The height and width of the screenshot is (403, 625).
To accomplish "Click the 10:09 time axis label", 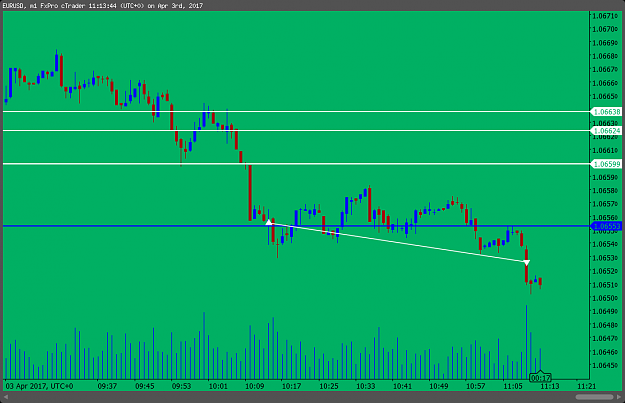I will [x=255, y=386].
